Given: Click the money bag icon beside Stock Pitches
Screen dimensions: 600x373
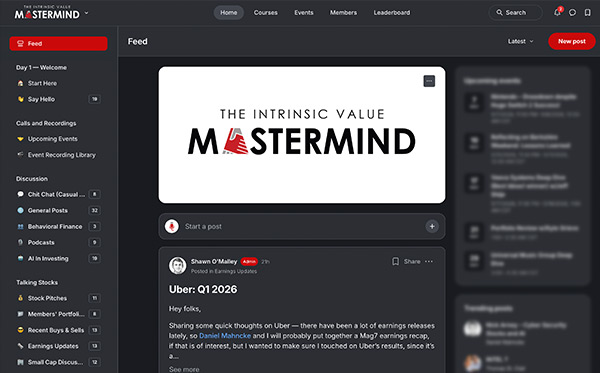Looking at the screenshot, I should point(20,298).
